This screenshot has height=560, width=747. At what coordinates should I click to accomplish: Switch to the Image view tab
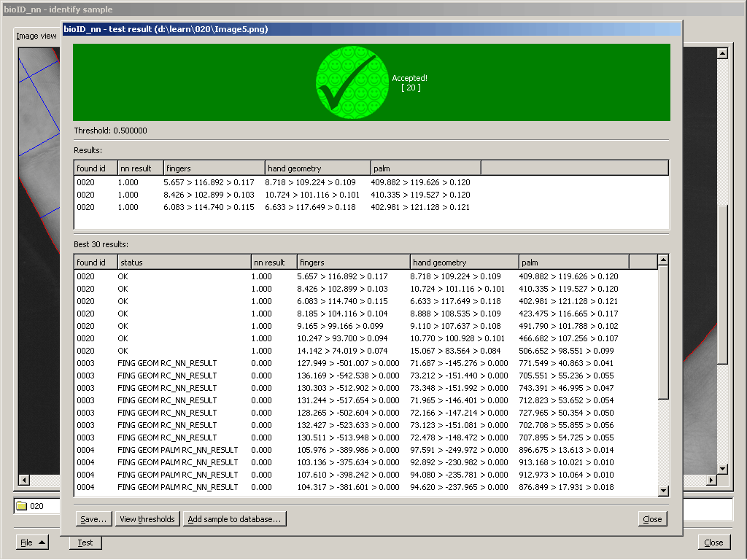(x=36, y=36)
